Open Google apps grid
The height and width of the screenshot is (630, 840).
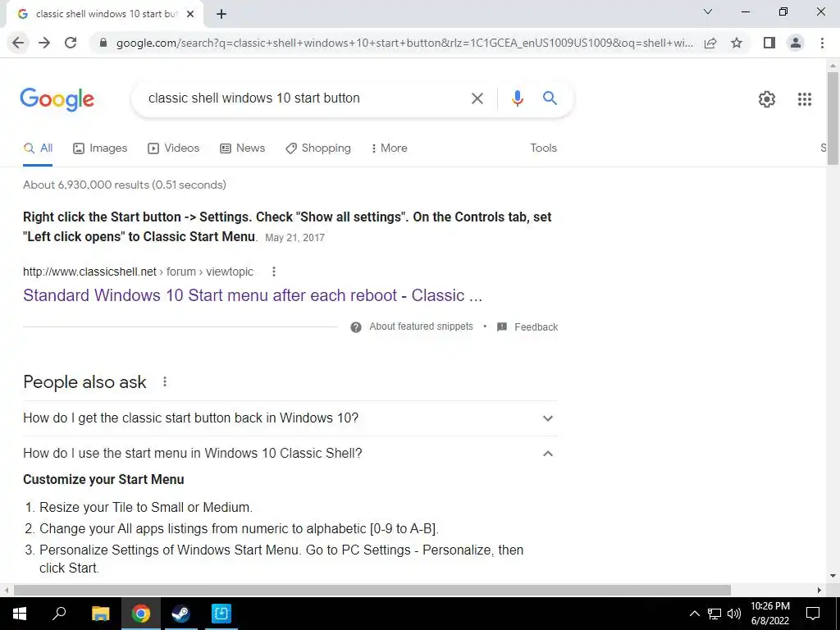click(804, 99)
